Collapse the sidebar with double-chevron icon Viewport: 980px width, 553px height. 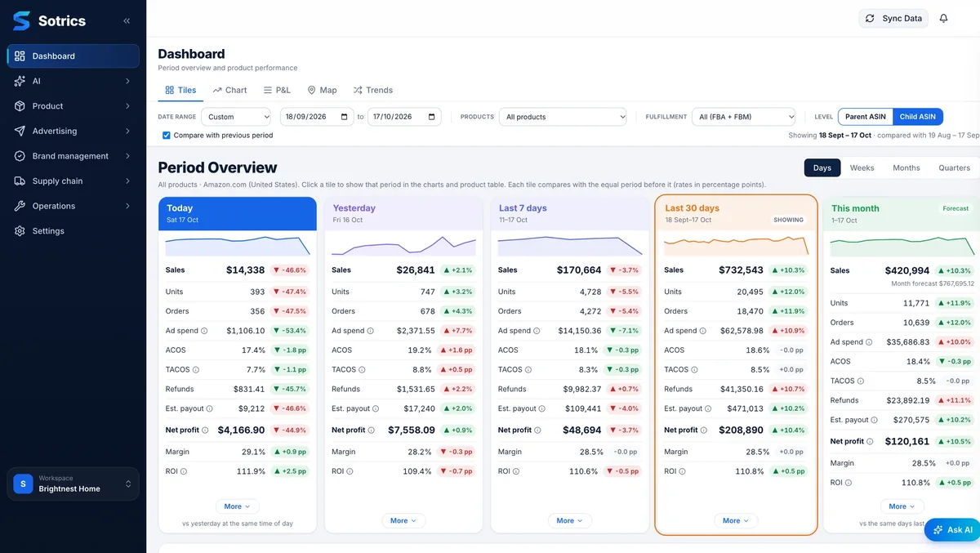pos(127,21)
